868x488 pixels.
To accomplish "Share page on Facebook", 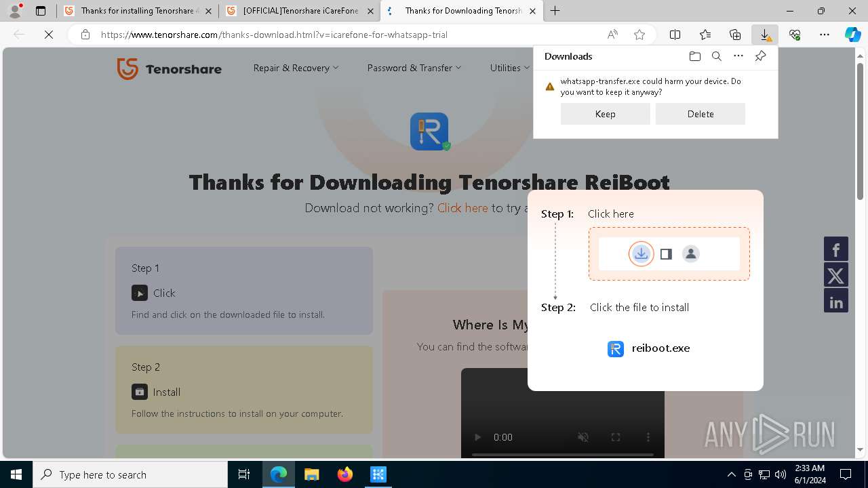I will point(836,249).
